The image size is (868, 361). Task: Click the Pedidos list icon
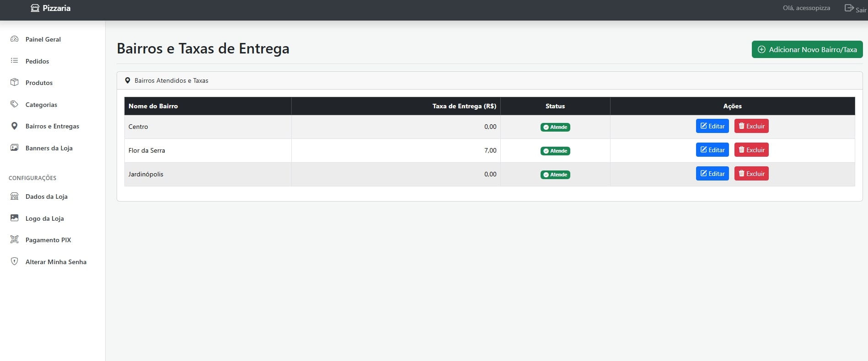point(15,61)
